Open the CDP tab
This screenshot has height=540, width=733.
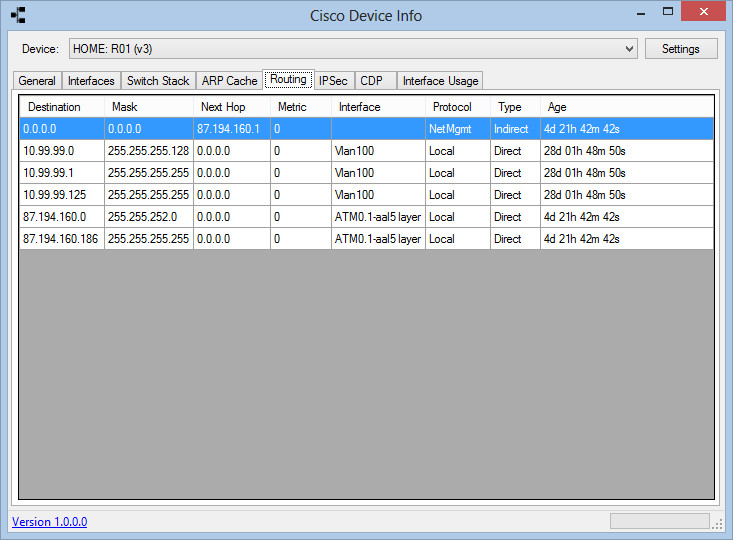[376, 81]
